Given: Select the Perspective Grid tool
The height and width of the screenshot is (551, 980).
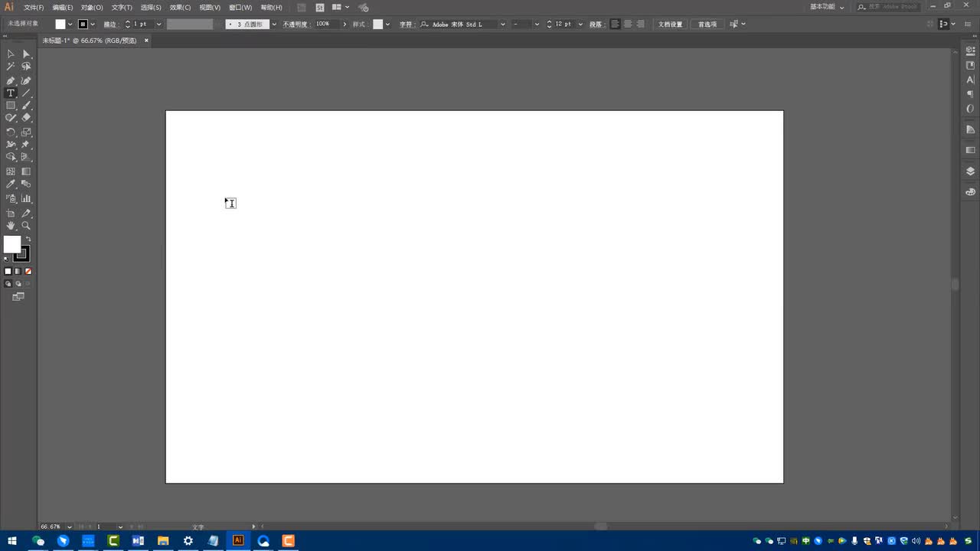Looking at the screenshot, I should point(26,157).
